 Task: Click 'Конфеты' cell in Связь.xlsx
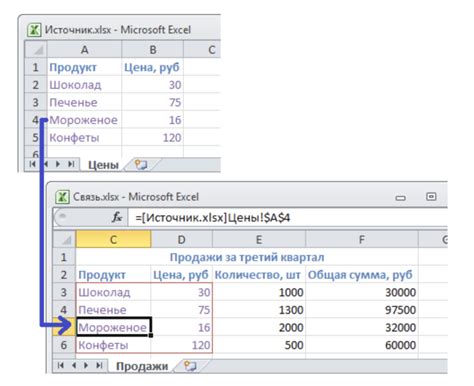tap(113, 345)
